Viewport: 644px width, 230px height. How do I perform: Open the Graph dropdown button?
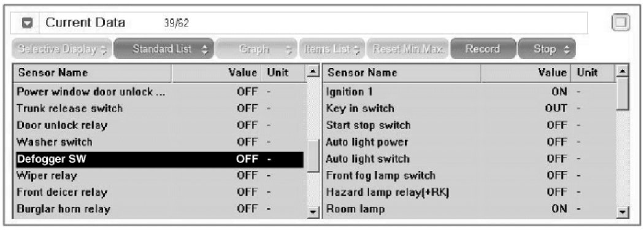point(256,49)
